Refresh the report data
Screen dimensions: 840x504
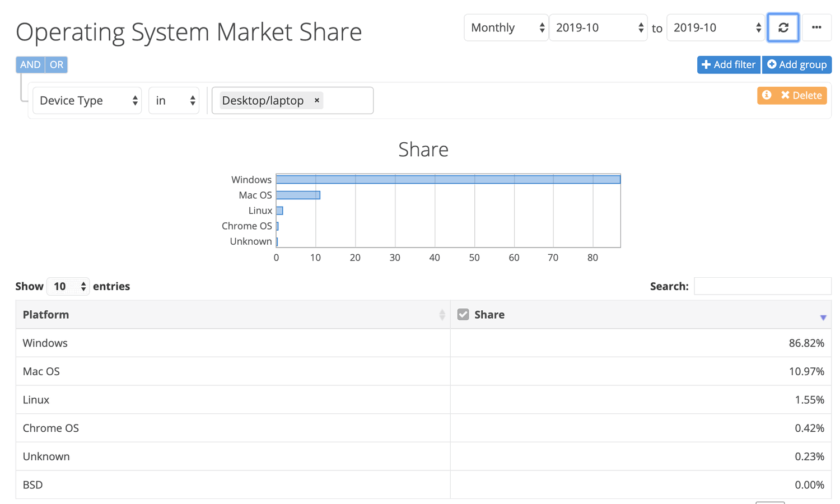tap(783, 27)
